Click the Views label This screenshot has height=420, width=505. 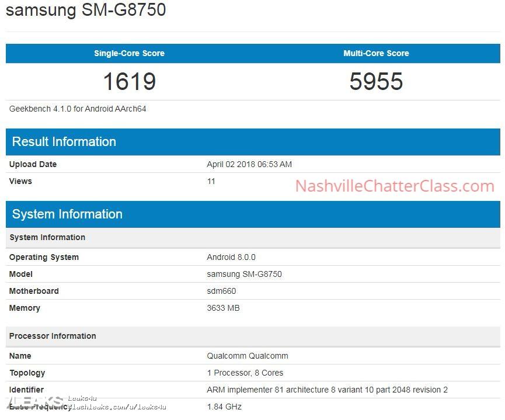pyautogui.click(x=20, y=181)
